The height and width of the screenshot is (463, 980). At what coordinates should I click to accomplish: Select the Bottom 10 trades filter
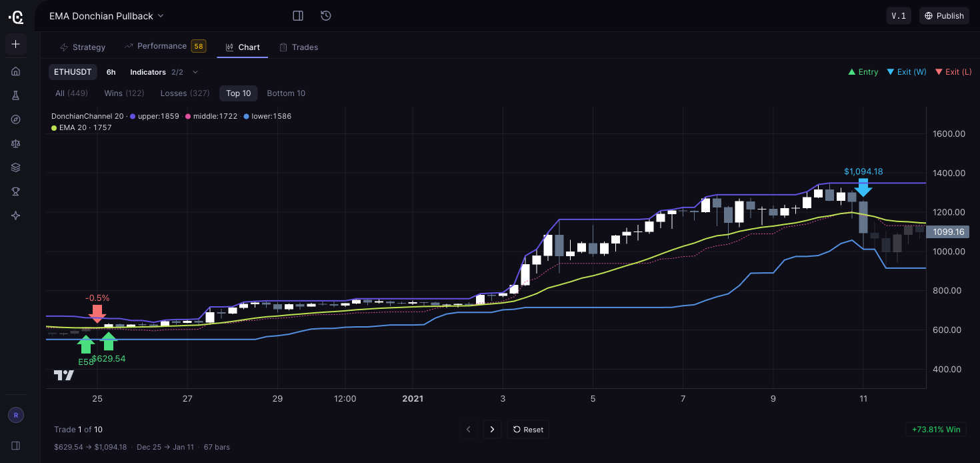click(x=286, y=93)
